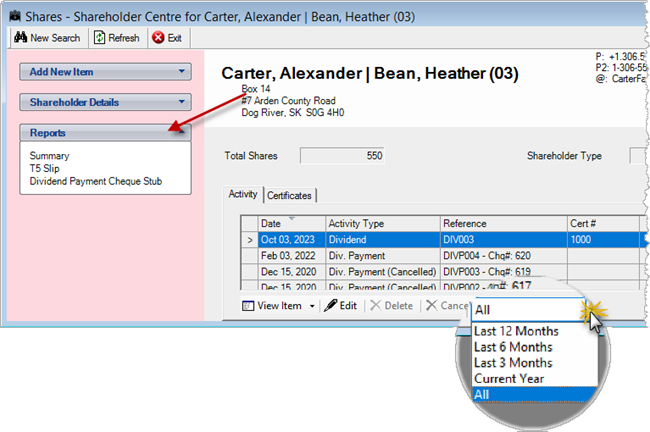
Task: Select the highlighted All option in the list
Action: (534, 394)
